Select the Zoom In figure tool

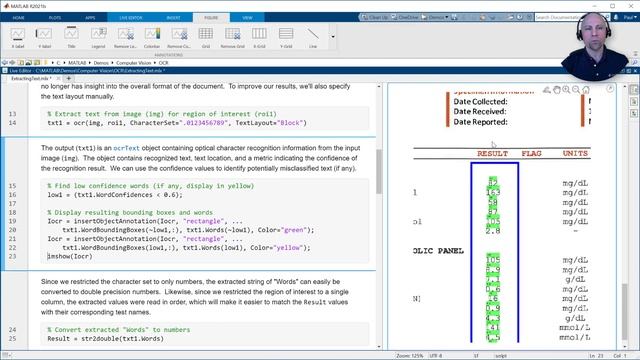click(566, 90)
